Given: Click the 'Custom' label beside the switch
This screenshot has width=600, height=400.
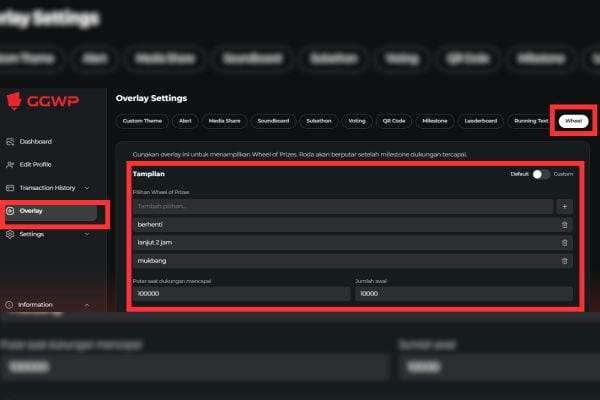Looking at the screenshot, I should [x=563, y=174].
